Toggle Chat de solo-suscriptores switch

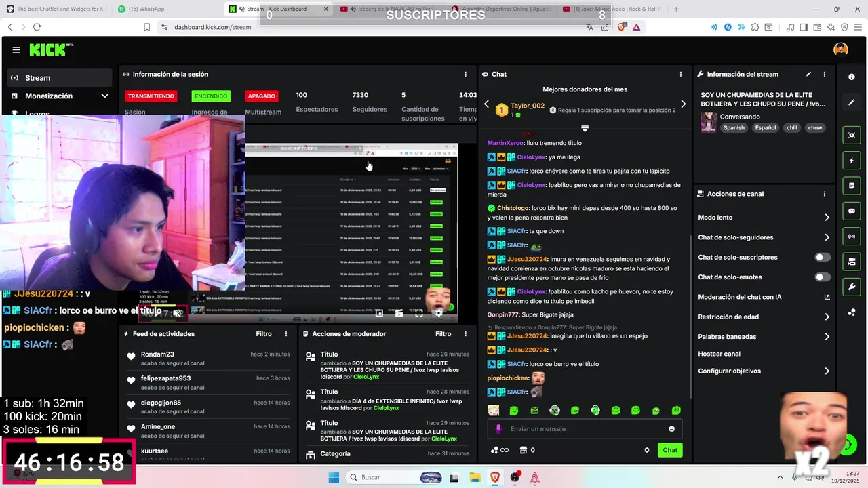click(x=823, y=258)
